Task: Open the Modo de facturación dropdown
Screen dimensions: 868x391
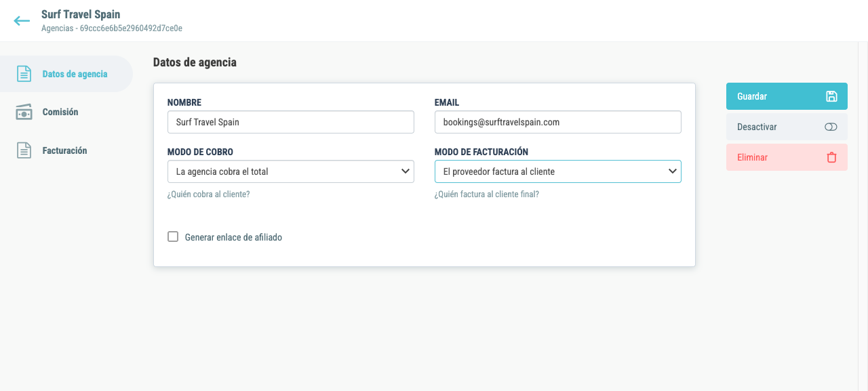Action: click(558, 171)
